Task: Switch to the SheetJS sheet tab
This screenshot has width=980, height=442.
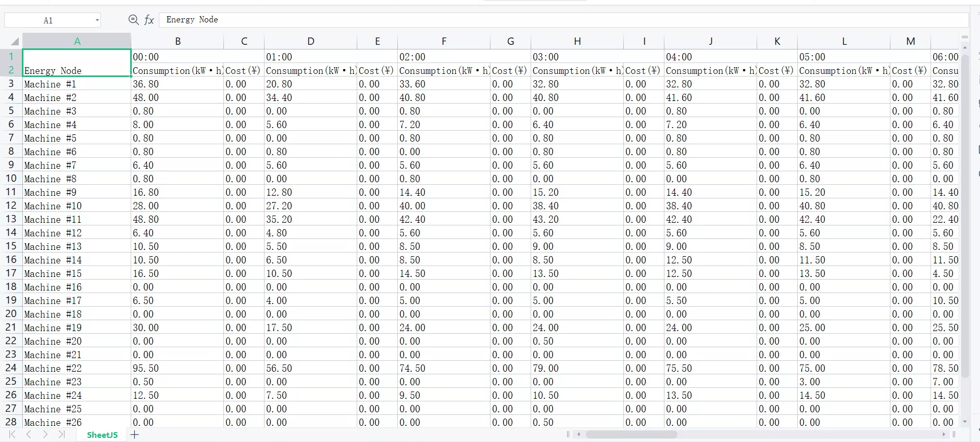Action: pyautogui.click(x=102, y=435)
